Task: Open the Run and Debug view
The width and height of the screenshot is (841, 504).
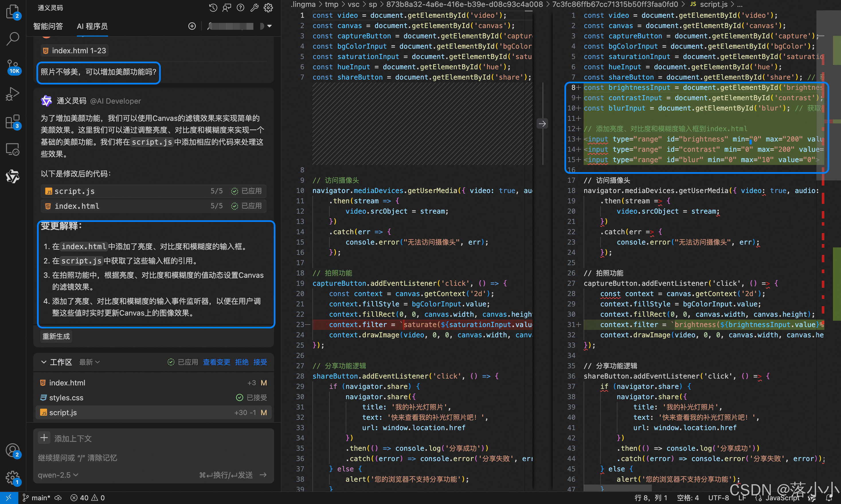Action: click(x=13, y=94)
